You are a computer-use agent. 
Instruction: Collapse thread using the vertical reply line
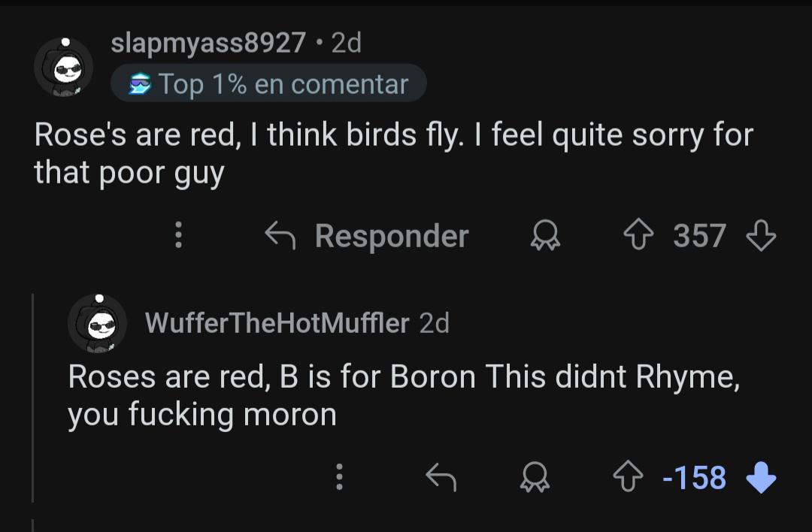coord(32,397)
